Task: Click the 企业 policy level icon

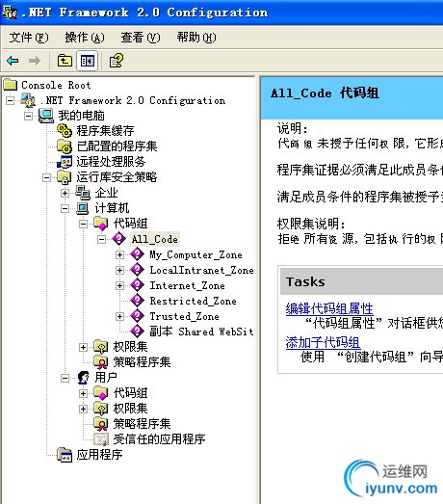Action: tap(83, 193)
